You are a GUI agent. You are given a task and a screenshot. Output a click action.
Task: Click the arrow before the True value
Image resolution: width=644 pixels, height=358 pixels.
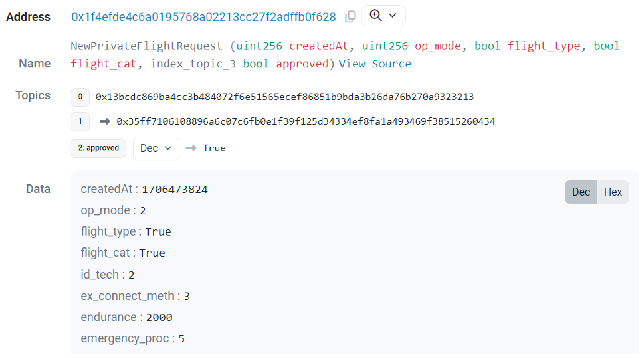tap(191, 148)
